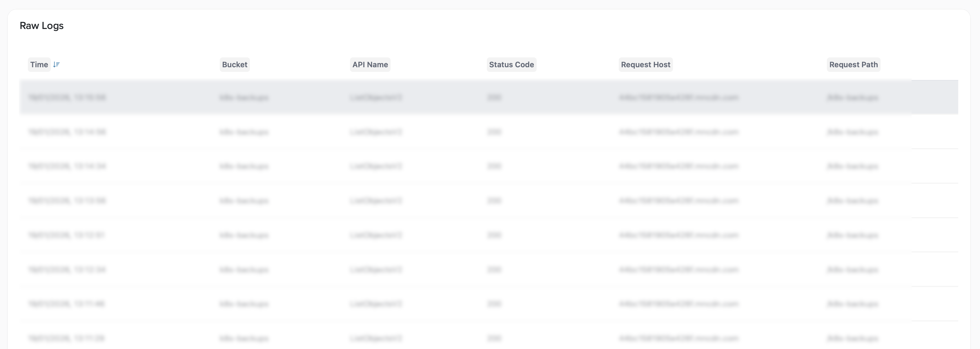Click the Raw Logs panel title
The image size is (980, 349).
pyautogui.click(x=41, y=26)
